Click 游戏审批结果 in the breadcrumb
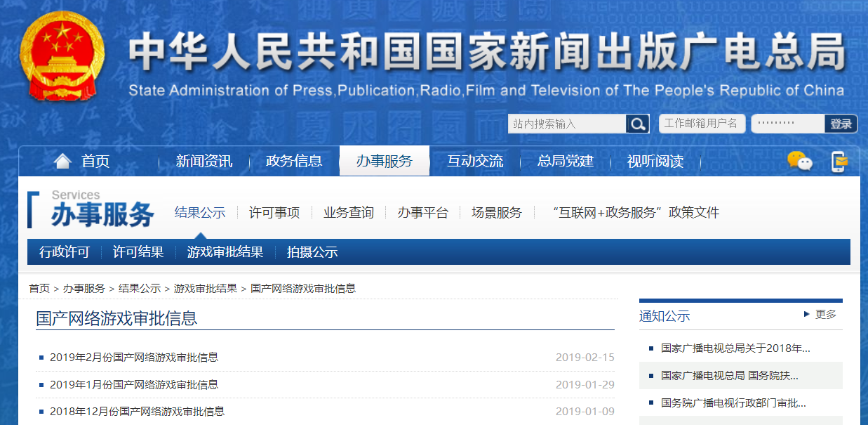Viewport: 868px width, 425px height. pyautogui.click(x=205, y=289)
